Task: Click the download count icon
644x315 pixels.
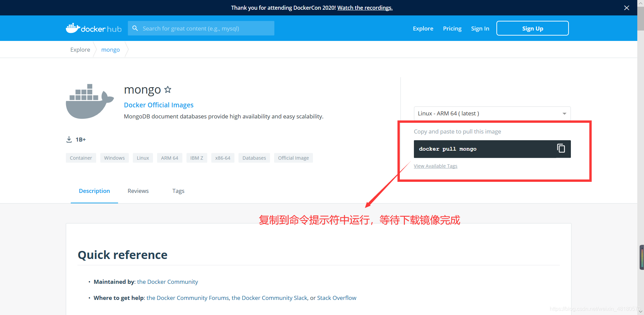Action: coord(69,139)
